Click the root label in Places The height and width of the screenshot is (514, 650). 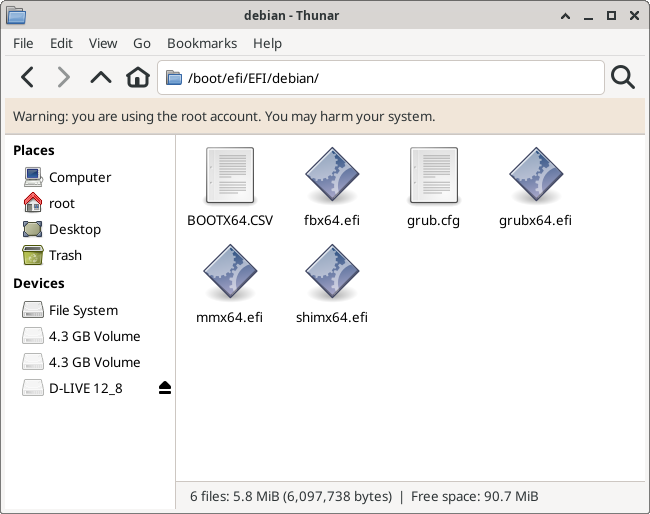click(x=62, y=204)
